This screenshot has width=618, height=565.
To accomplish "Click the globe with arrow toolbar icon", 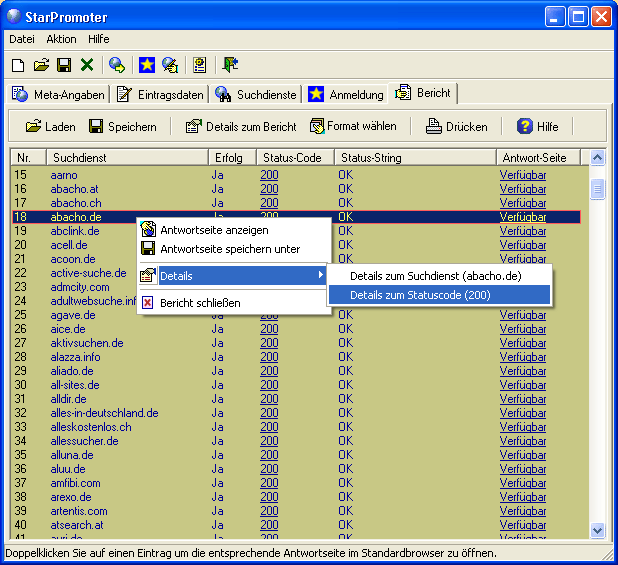I will click(x=117, y=65).
